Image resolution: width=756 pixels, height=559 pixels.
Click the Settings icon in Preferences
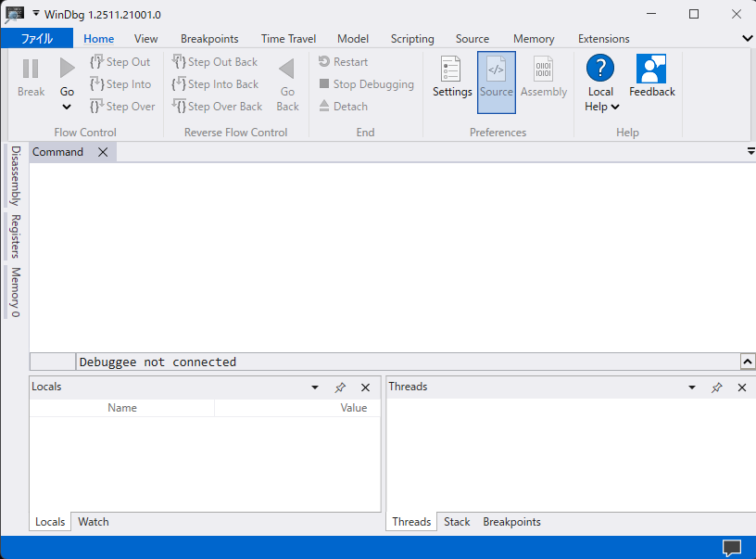tap(451, 70)
